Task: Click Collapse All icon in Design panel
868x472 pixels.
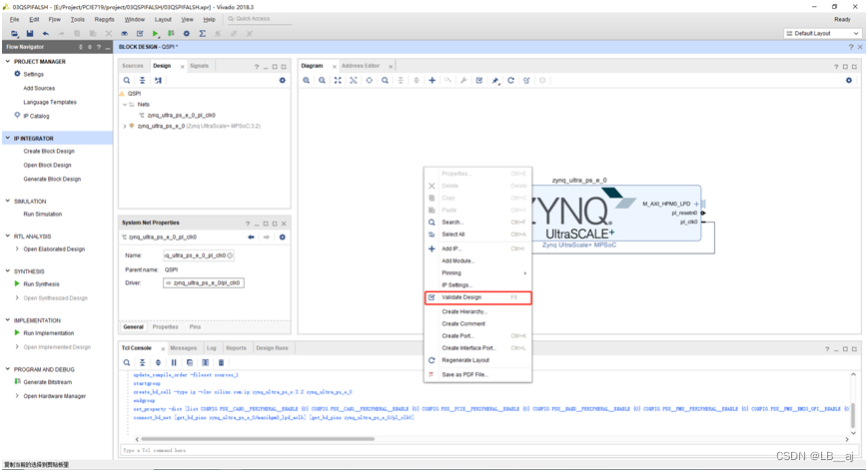Action: 142,80
